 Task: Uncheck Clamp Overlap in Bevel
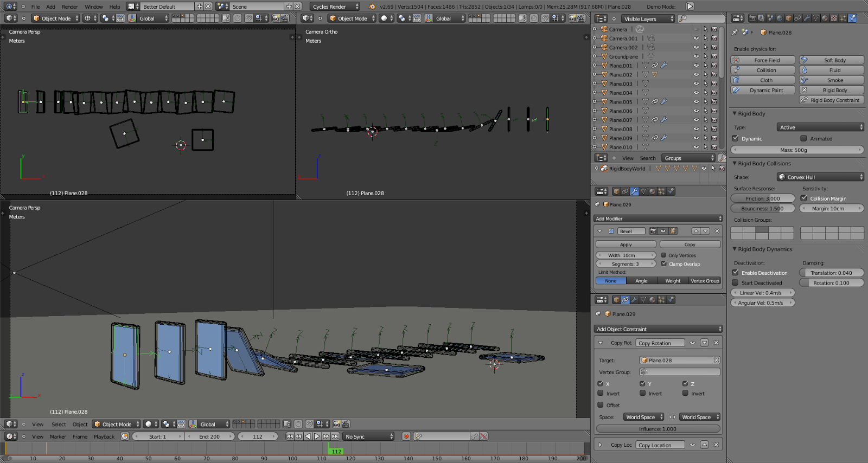click(663, 264)
